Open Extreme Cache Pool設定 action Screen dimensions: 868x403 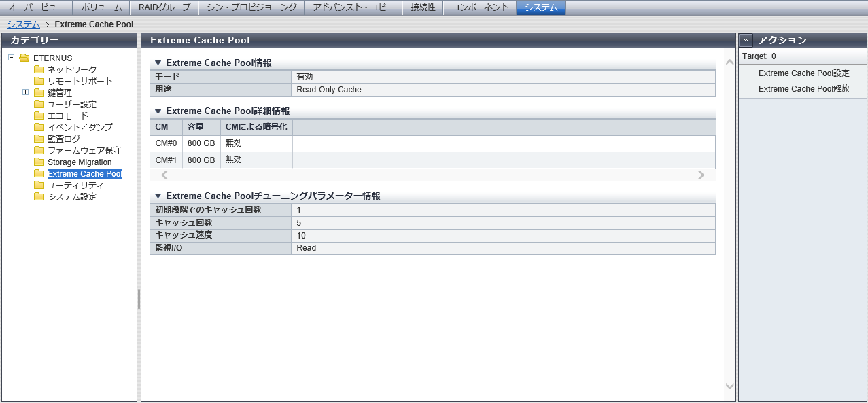tap(803, 73)
